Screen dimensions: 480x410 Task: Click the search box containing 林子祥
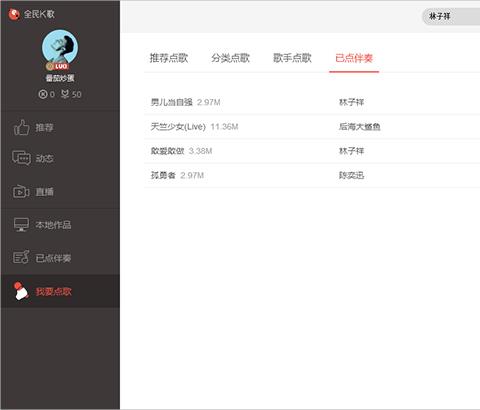[x=451, y=16]
